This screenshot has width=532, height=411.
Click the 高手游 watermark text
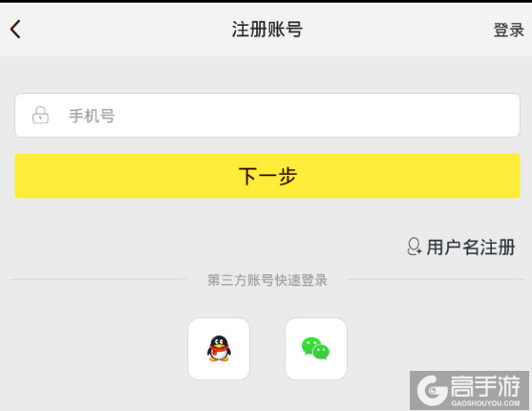coord(485,386)
